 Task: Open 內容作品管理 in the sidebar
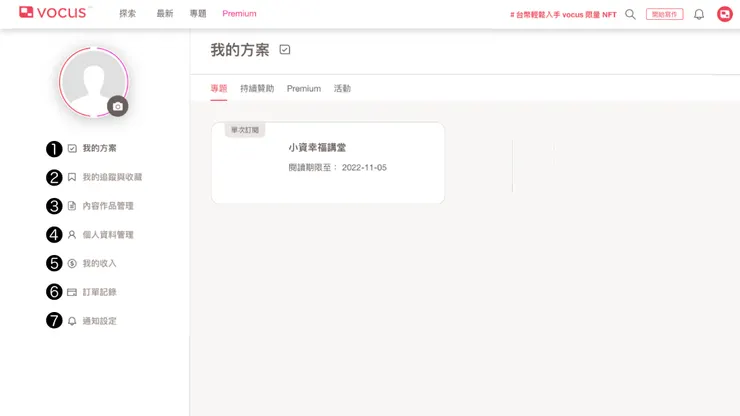click(x=108, y=206)
